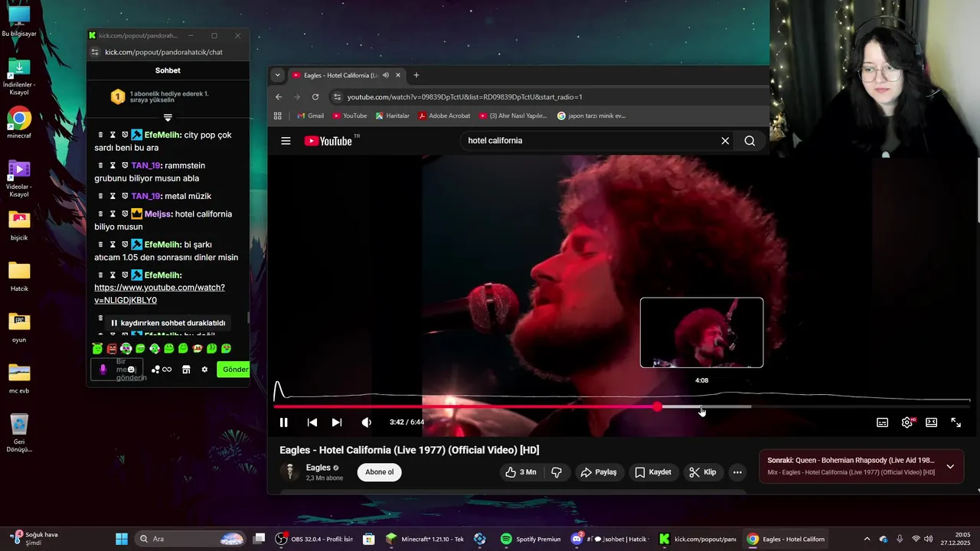
Task: Open Kick chat settings gear
Action: click(x=204, y=370)
